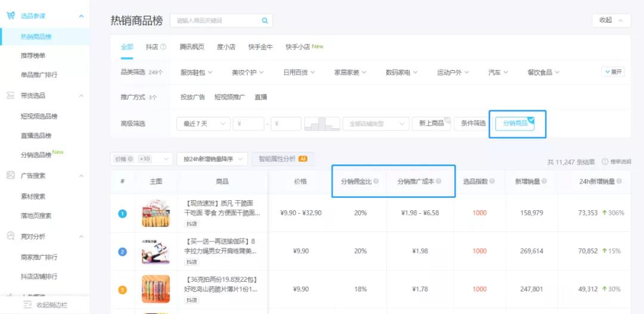Click the 广告搜索 sidebar icon
This screenshot has width=644, height=314.
(x=11, y=175)
